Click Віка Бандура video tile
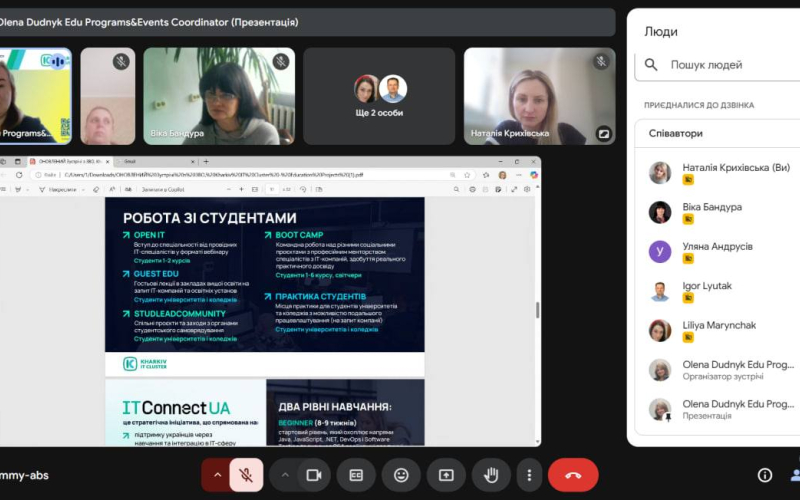This screenshot has height=500, width=800. pos(219,96)
